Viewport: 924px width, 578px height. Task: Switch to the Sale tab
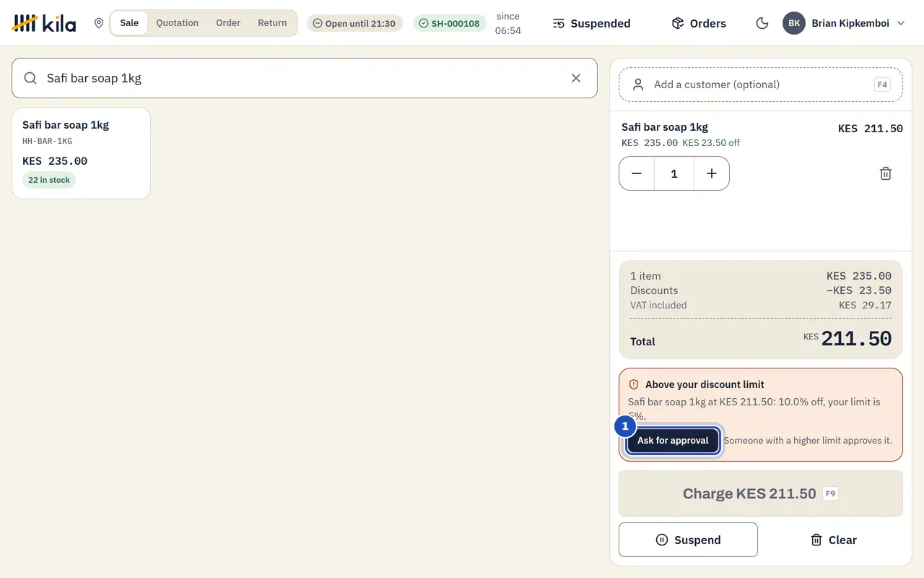click(129, 23)
